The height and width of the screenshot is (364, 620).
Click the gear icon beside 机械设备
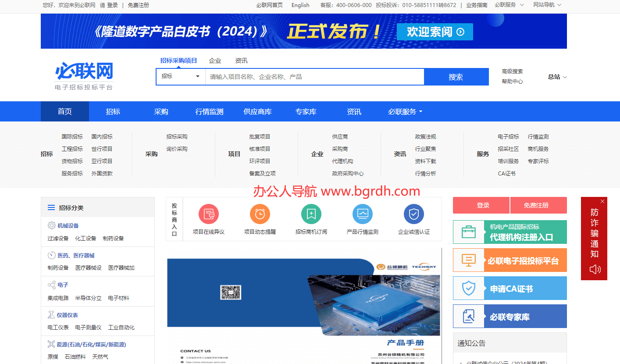(x=52, y=225)
